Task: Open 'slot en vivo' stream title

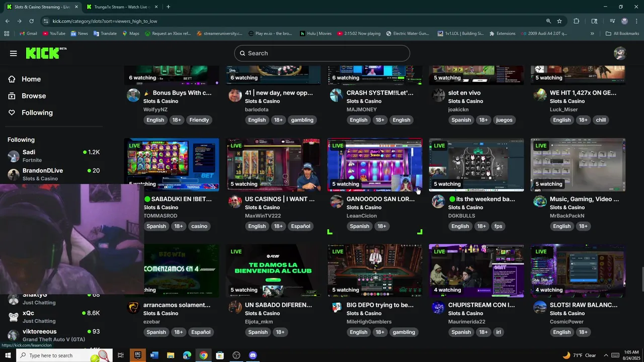Action: click(464, 93)
